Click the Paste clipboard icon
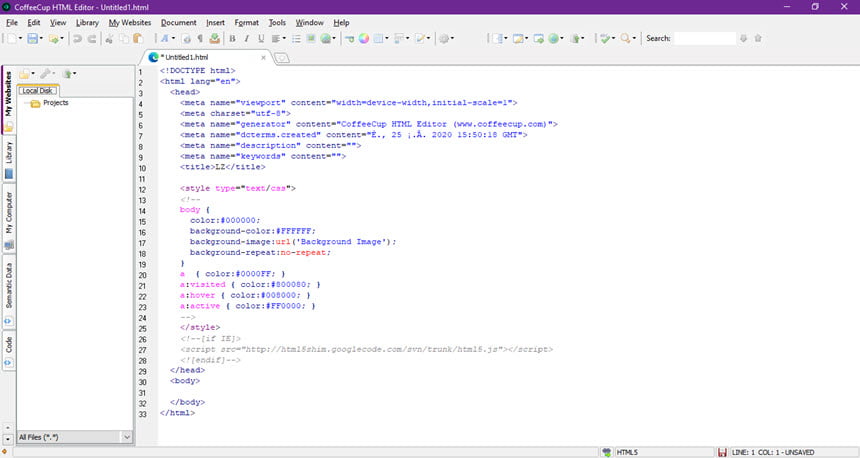This screenshot has width=860, height=458. 138,38
